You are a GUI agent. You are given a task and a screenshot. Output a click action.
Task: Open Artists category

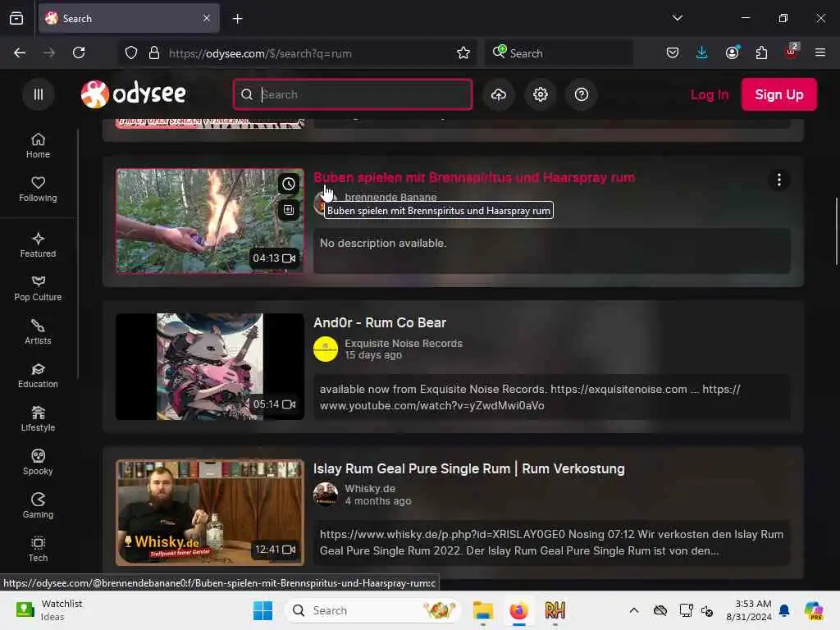[x=38, y=332]
